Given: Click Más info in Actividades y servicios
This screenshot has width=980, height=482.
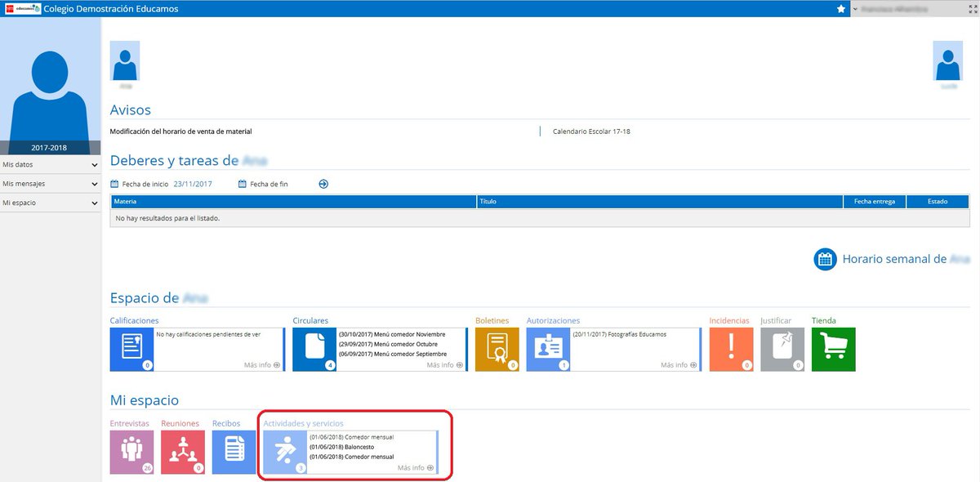Looking at the screenshot, I should 416,468.
